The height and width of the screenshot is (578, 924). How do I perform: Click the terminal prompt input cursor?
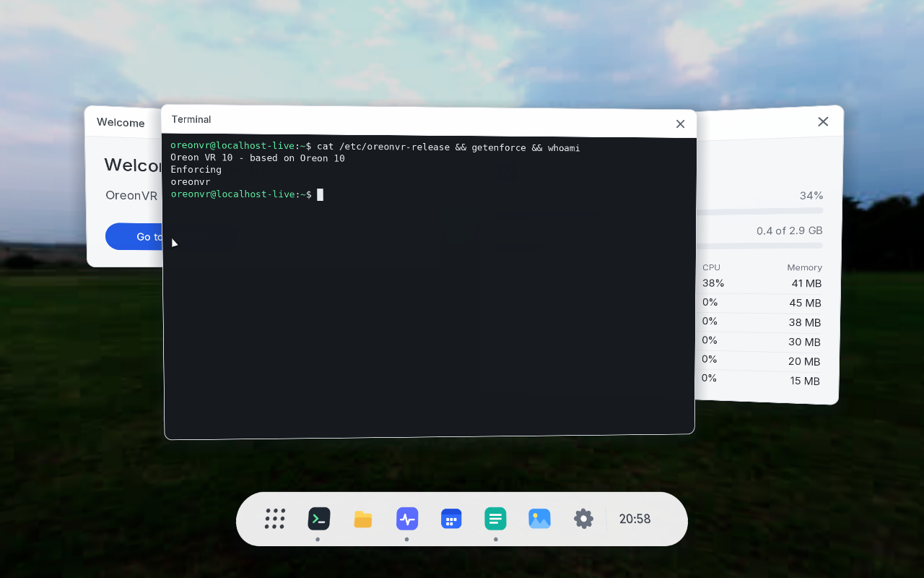pos(320,194)
